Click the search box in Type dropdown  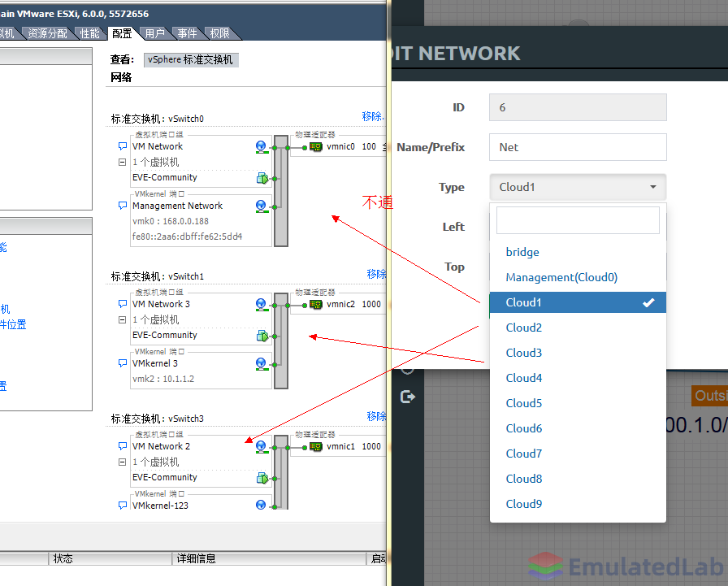click(x=578, y=220)
